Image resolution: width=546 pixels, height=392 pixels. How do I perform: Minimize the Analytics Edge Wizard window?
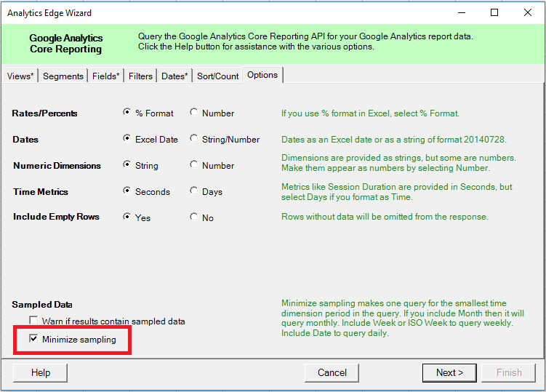462,13
